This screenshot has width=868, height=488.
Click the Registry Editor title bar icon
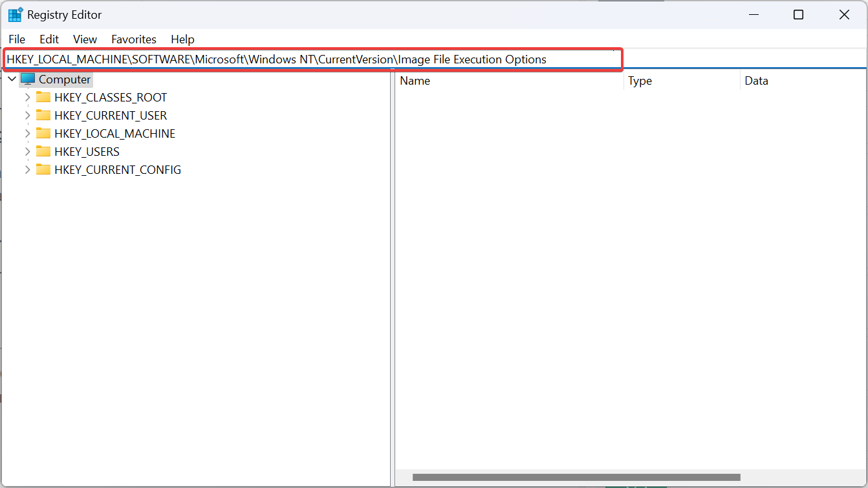pyautogui.click(x=14, y=14)
